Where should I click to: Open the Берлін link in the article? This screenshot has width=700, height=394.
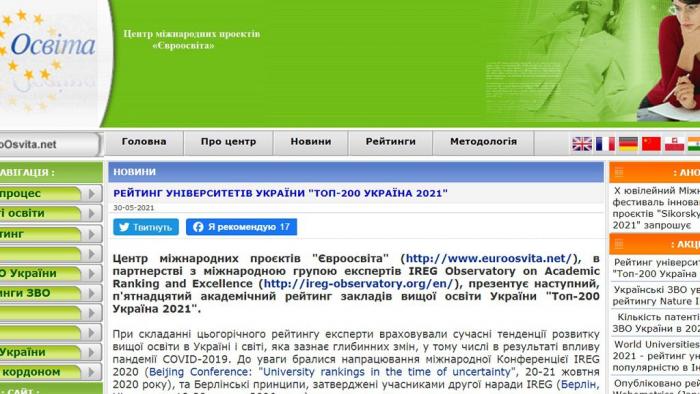click(x=580, y=384)
